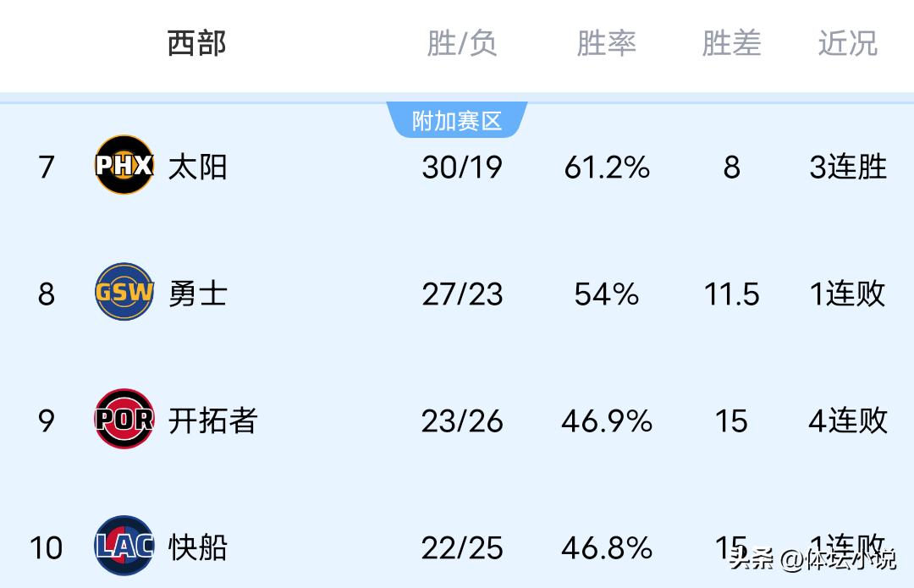This screenshot has width=914, height=588.
Task: Tap rank number 9 in standings
Action: pos(47,420)
